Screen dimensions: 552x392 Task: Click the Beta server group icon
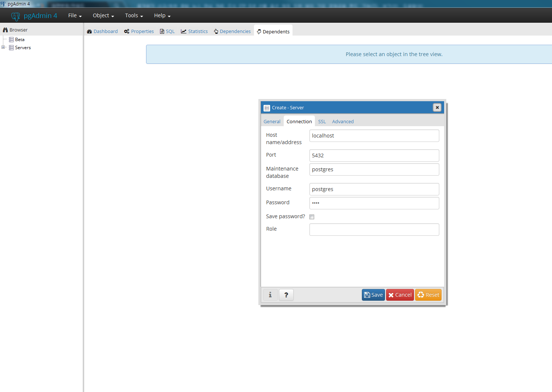click(x=11, y=40)
